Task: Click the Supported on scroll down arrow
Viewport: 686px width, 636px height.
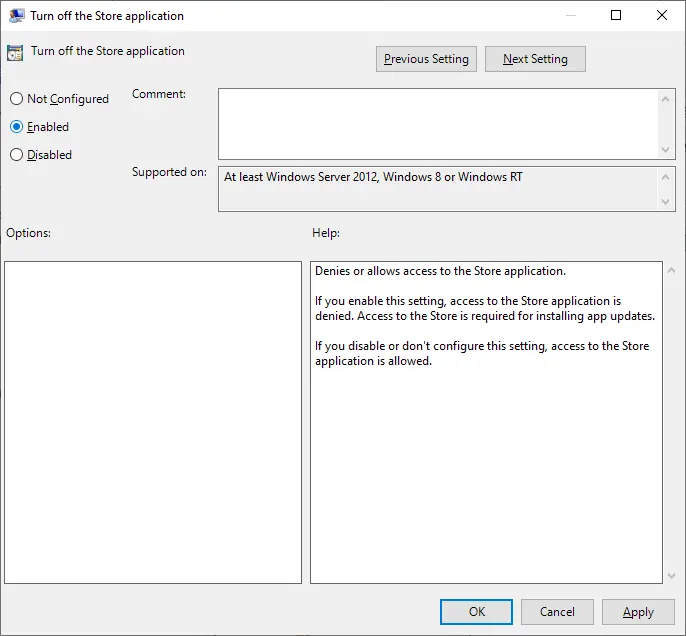Action: click(667, 201)
